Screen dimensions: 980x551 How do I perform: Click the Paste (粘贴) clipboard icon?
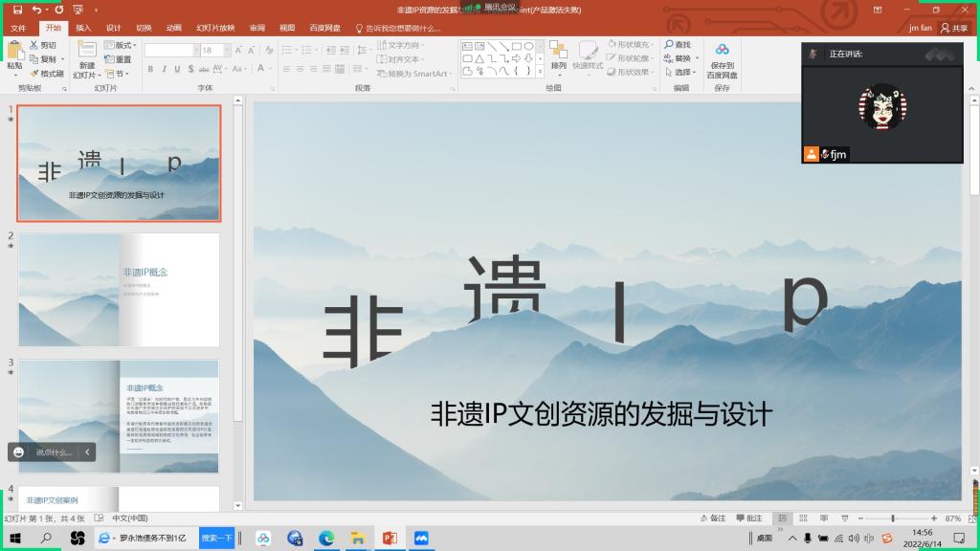coord(13,52)
